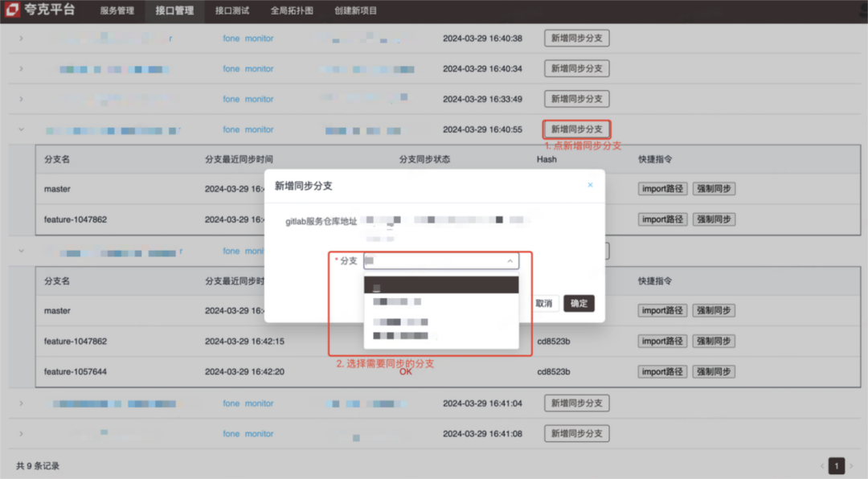Click the 分支同步状态 column header
The height and width of the screenshot is (479, 868).
tap(424, 159)
